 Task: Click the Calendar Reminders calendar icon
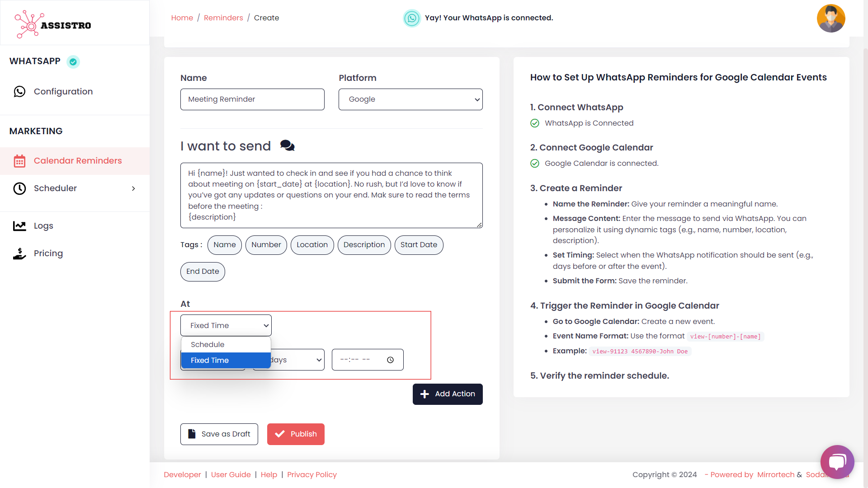tap(19, 161)
